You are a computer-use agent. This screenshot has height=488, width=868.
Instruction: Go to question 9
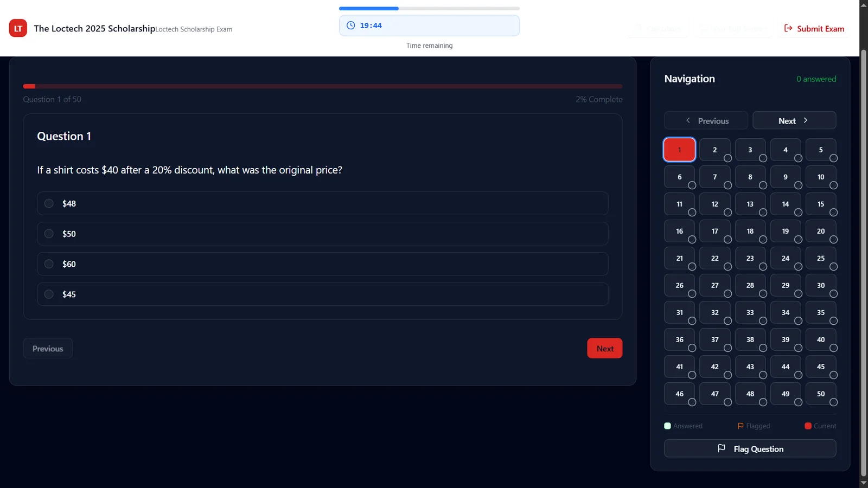point(786,177)
